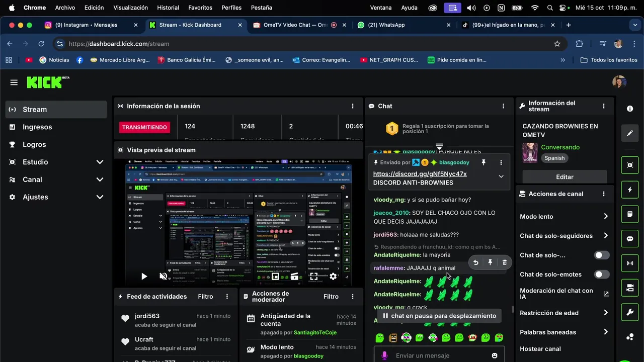Click the lightning activity feed icon in right toolbar
Image resolution: width=644 pixels, height=362 pixels.
(x=630, y=190)
